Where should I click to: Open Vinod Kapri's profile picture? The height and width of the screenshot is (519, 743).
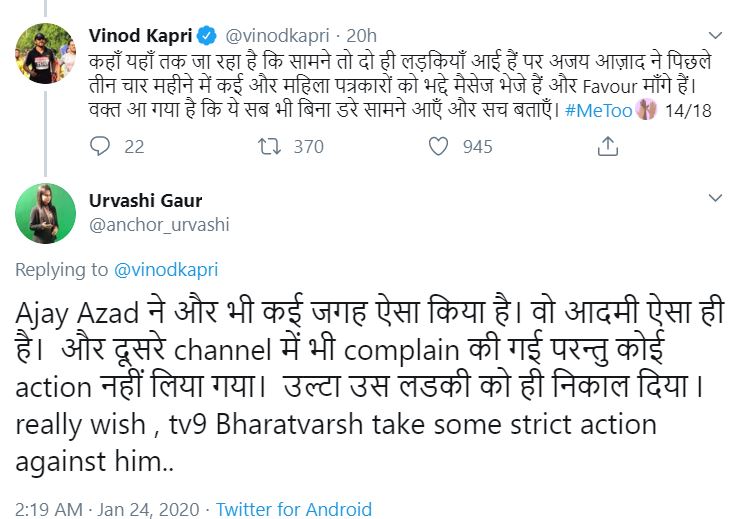tap(45, 50)
